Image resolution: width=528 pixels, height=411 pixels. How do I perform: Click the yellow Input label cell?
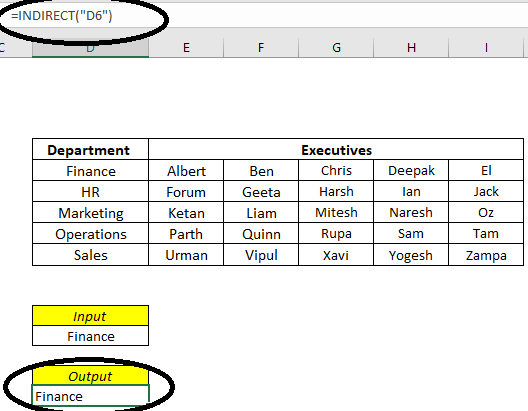pos(90,316)
